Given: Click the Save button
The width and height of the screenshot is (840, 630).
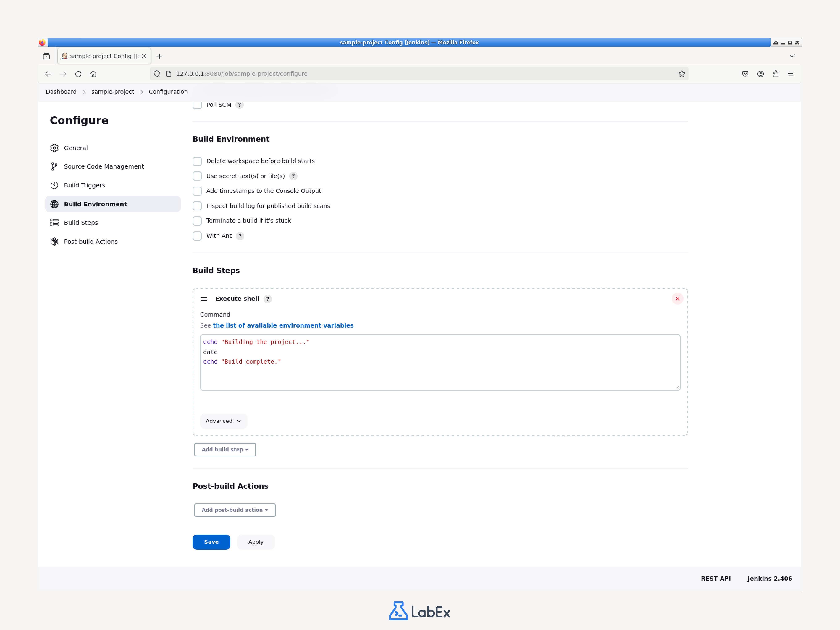Looking at the screenshot, I should 211,542.
